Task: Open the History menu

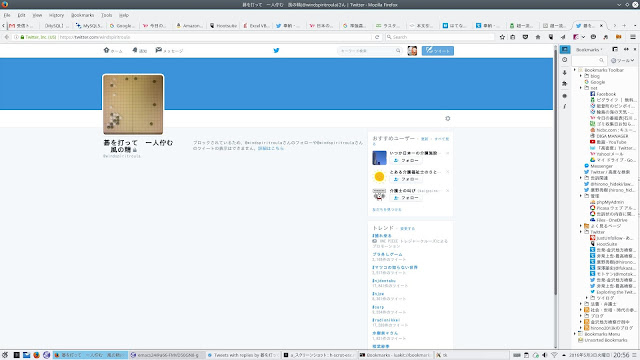Action: click(x=56, y=15)
